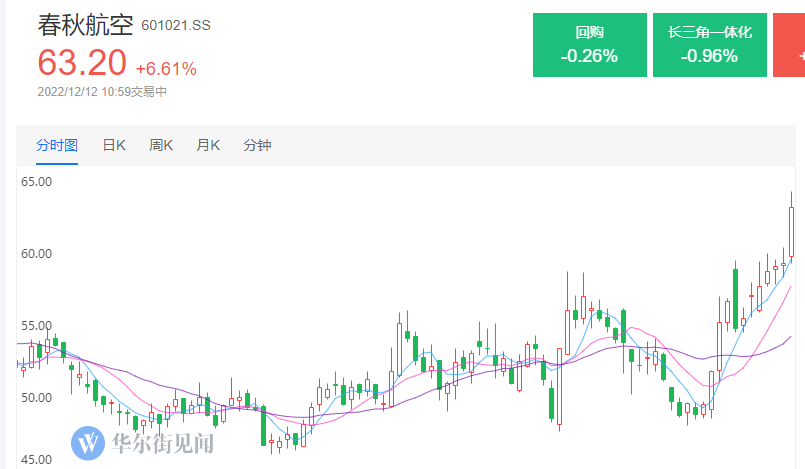Click the 2022/12/12 10:59 trading timestamp
The height and width of the screenshot is (469, 805).
click(x=102, y=92)
